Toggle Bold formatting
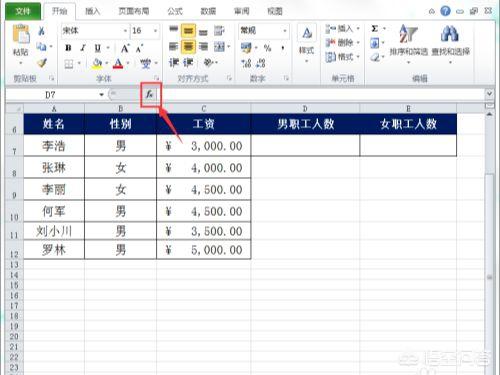 [x=68, y=48]
